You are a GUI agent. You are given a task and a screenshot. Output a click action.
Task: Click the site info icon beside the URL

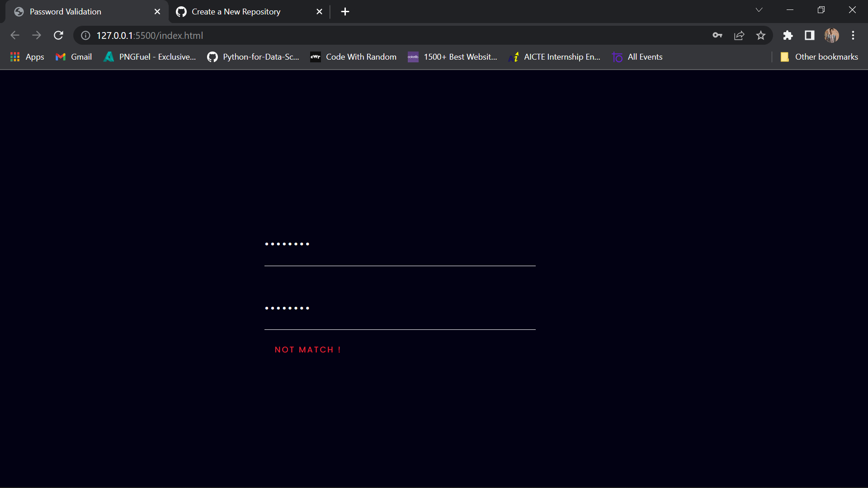(85, 35)
